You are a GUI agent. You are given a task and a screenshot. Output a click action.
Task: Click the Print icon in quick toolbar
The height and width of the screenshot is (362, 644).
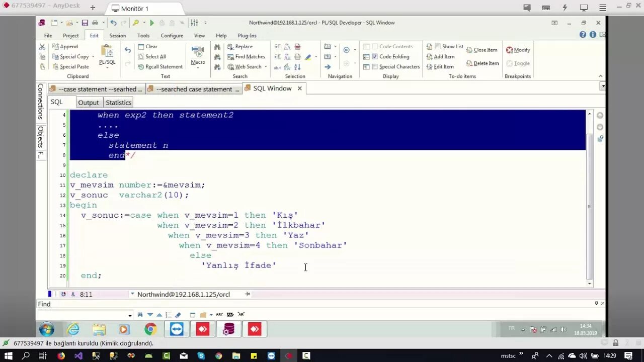(x=95, y=23)
